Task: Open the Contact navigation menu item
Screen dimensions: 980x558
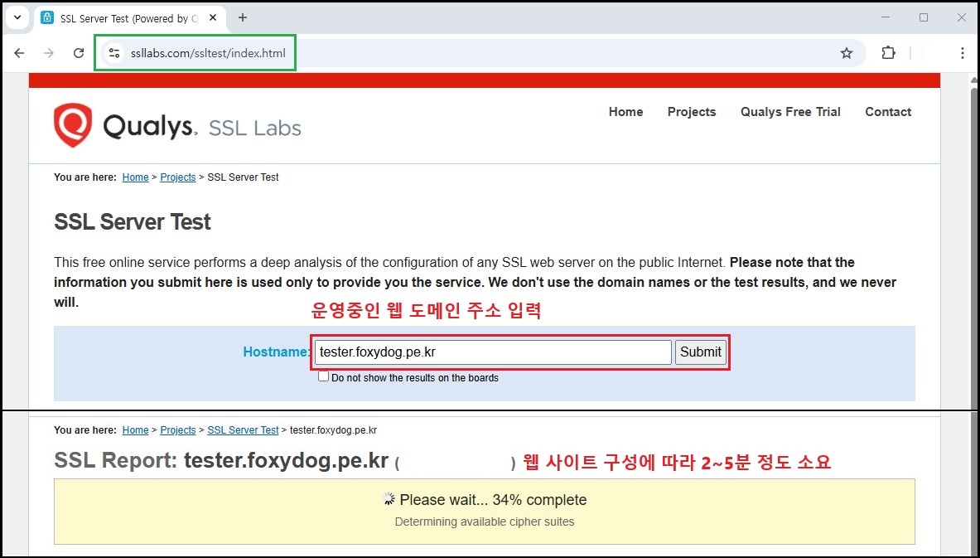Action: tap(888, 112)
